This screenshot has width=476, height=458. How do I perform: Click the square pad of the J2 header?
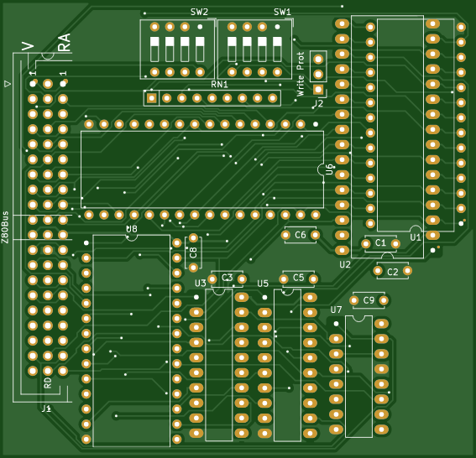coord(318,89)
